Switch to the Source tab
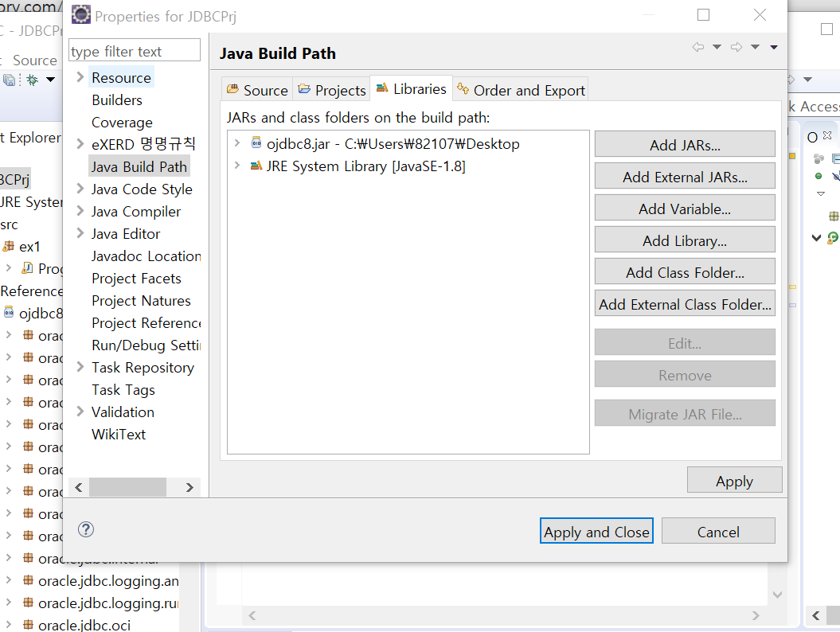Image resolution: width=840 pixels, height=632 pixels. 257,90
